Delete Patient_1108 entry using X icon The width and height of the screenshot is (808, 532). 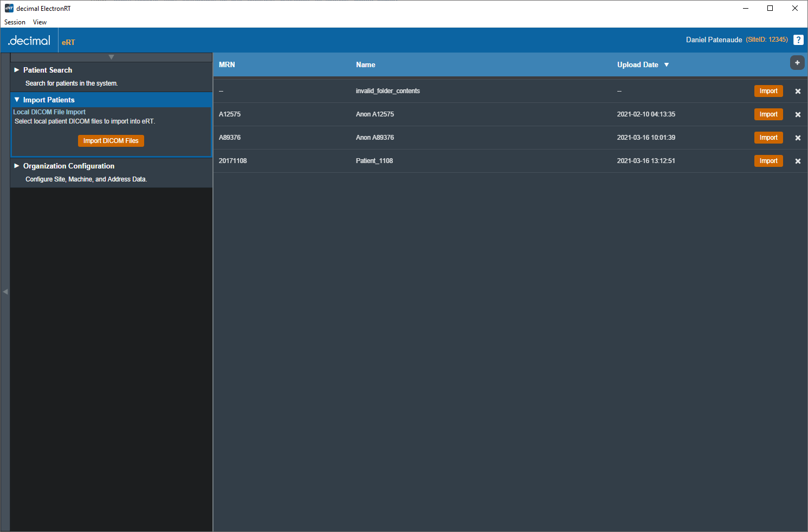point(798,161)
